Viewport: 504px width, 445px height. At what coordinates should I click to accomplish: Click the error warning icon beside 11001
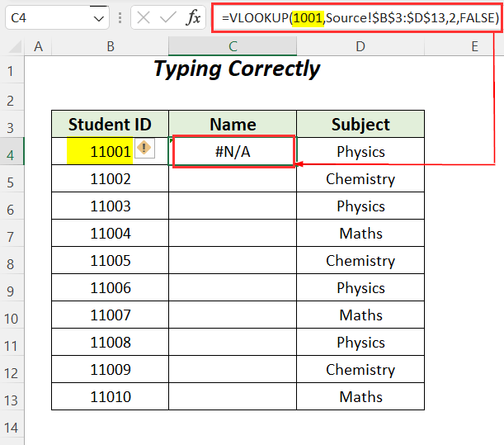click(x=144, y=148)
